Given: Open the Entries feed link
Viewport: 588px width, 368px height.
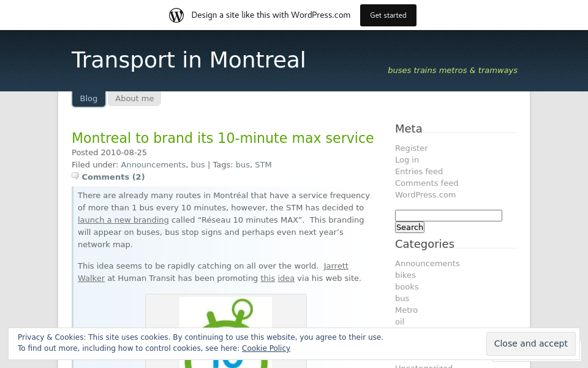Looking at the screenshot, I should pyautogui.click(x=419, y=171).
